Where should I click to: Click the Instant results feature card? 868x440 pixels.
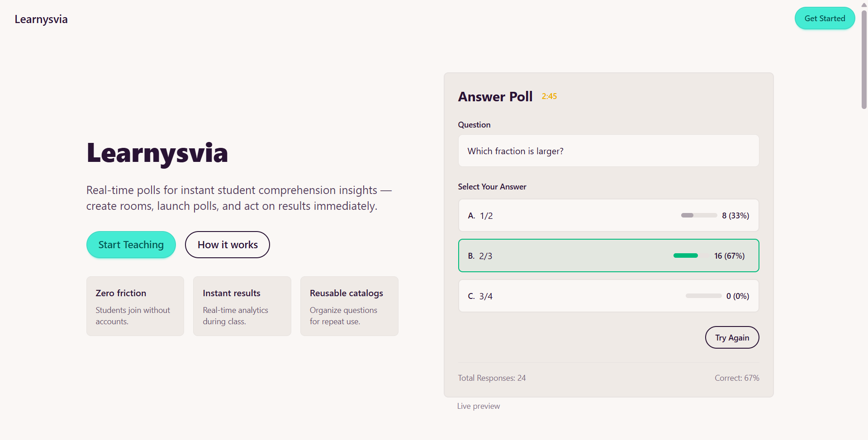(x=242, y=306)
